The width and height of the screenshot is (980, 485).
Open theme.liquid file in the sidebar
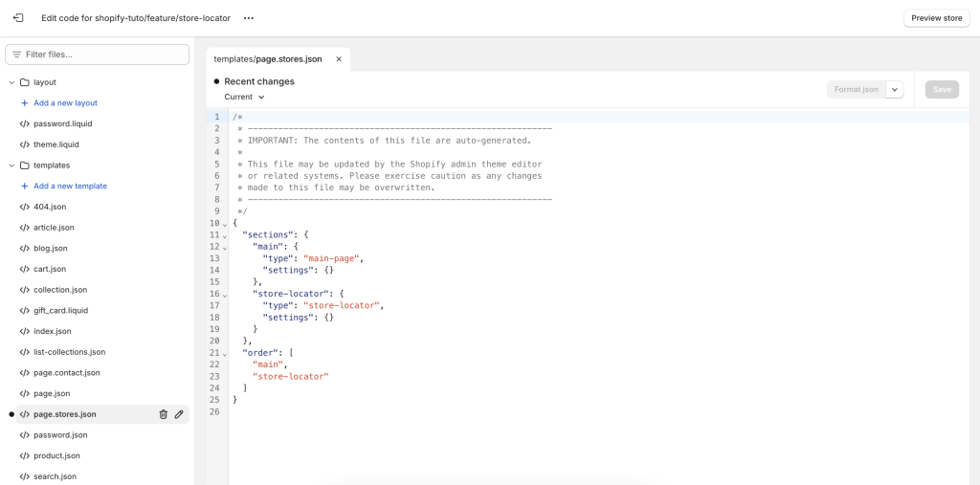click(x=56, y=144)
